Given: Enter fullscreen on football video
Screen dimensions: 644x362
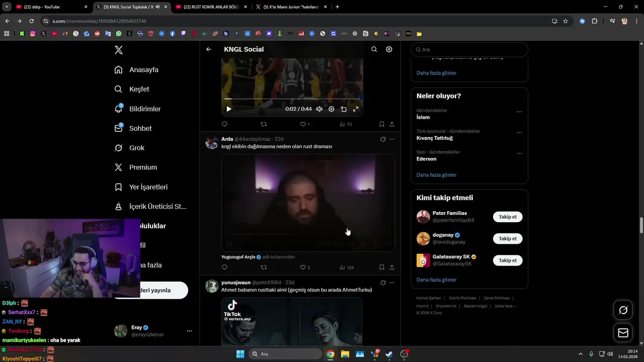Looking at the screenshot, I should click(x=355, y=109).
